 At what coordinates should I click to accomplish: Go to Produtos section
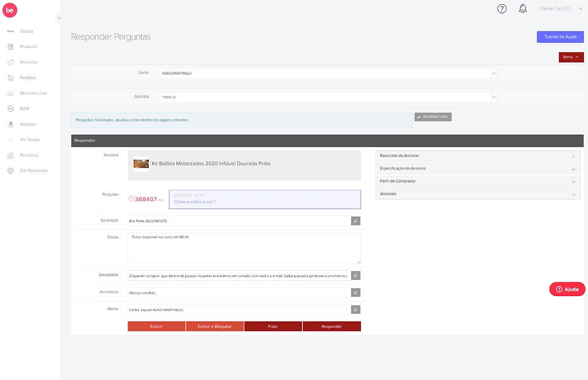(x=29, y=47)
